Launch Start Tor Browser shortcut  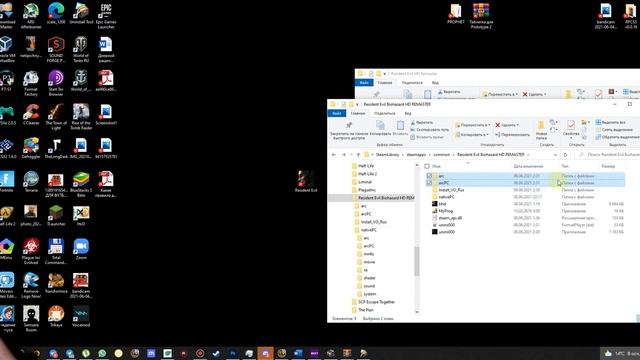point(56,83)
